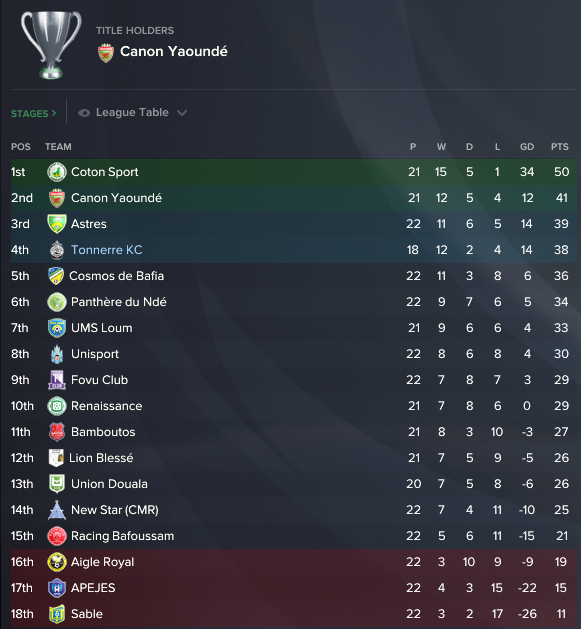
Task: Toggle the eye icon beside League Table
Action: click(84, 113)
